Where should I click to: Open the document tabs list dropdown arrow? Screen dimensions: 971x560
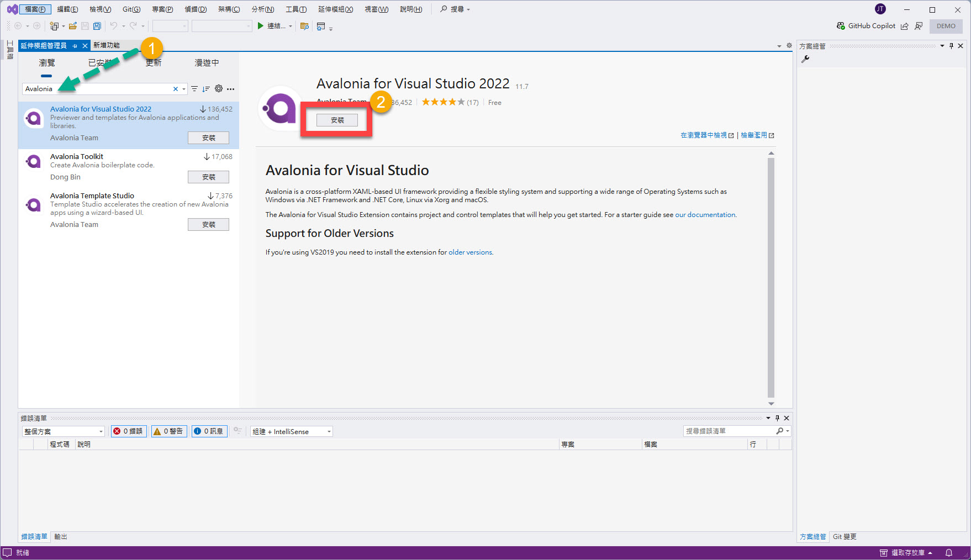click(x=779, y=46)
